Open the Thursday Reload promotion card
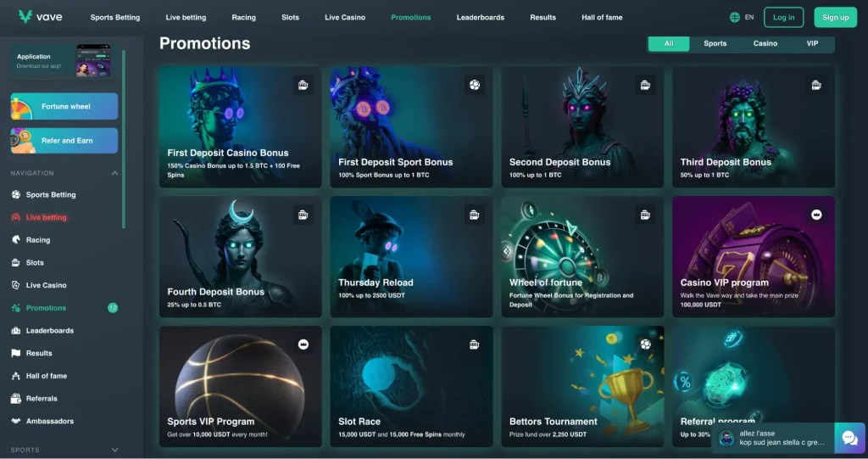The width and height of the screenshot is (868, 459). click(x=411, y=257)
